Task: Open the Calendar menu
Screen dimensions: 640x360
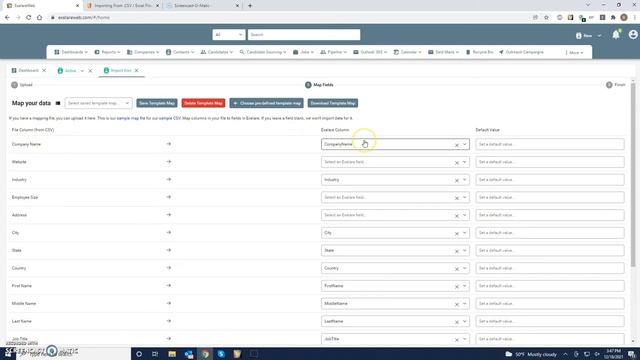Action: pyautogui.click(x=407, y=52)
